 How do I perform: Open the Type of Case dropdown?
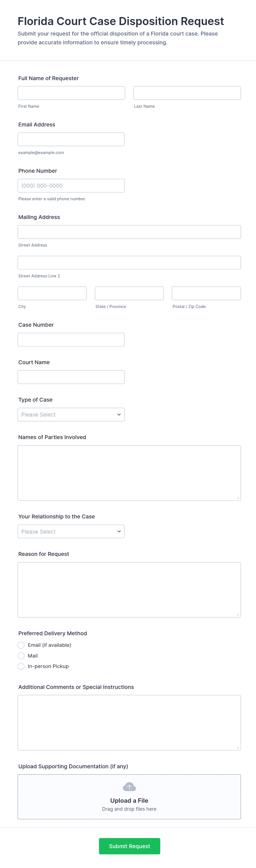coord(71,415)
